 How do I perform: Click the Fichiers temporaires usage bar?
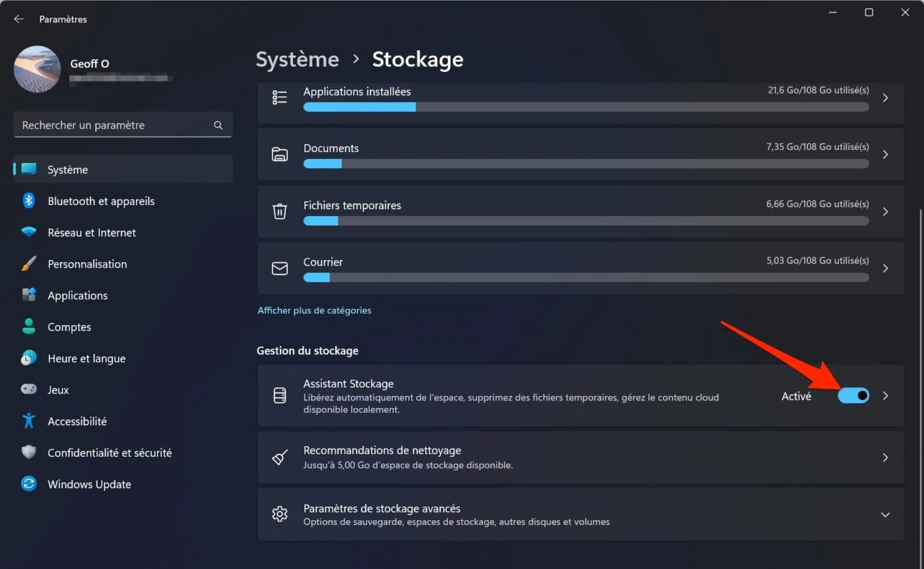586,221
